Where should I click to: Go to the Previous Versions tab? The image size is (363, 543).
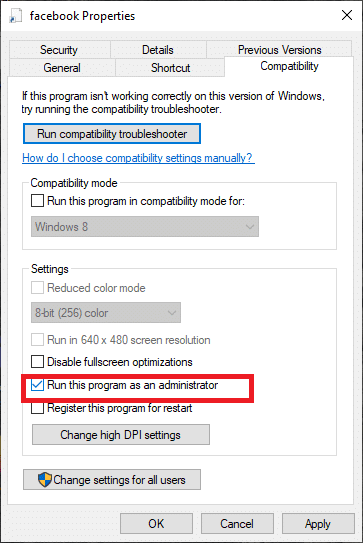coord(280,50)
